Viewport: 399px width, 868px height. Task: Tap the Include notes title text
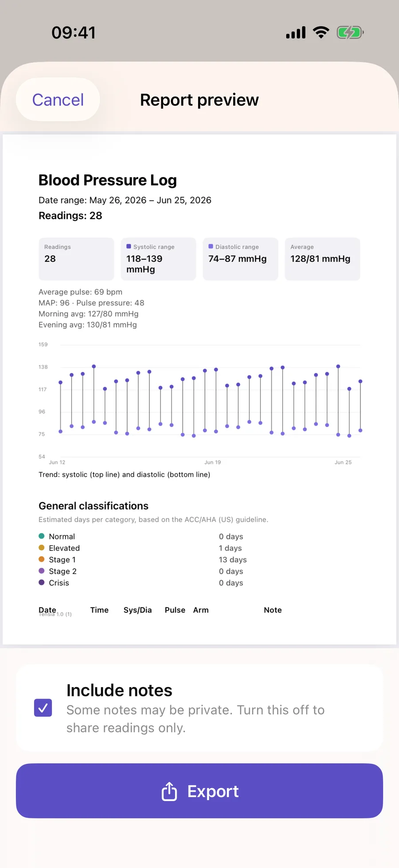[x=119, y=690]
